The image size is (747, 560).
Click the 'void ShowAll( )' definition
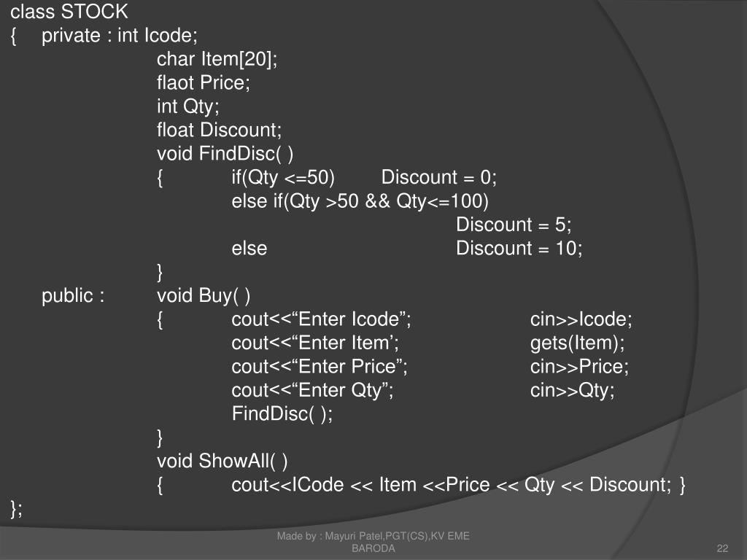click(x=222, y=461)
